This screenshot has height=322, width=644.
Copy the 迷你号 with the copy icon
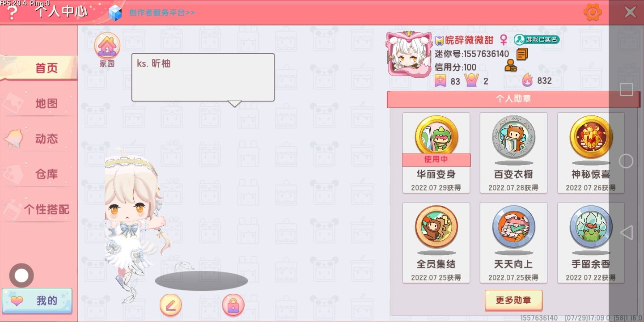522,54
